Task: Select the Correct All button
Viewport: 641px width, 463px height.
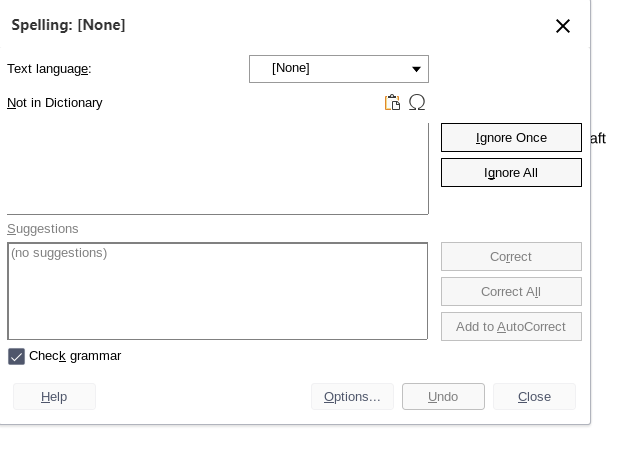Action: [x=511, y=292]
